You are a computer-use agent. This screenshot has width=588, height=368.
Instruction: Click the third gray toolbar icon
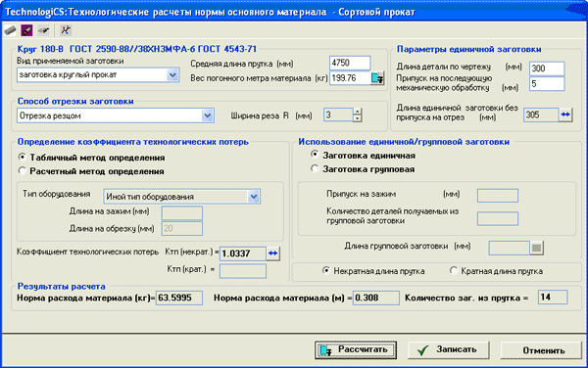[44, 30]
